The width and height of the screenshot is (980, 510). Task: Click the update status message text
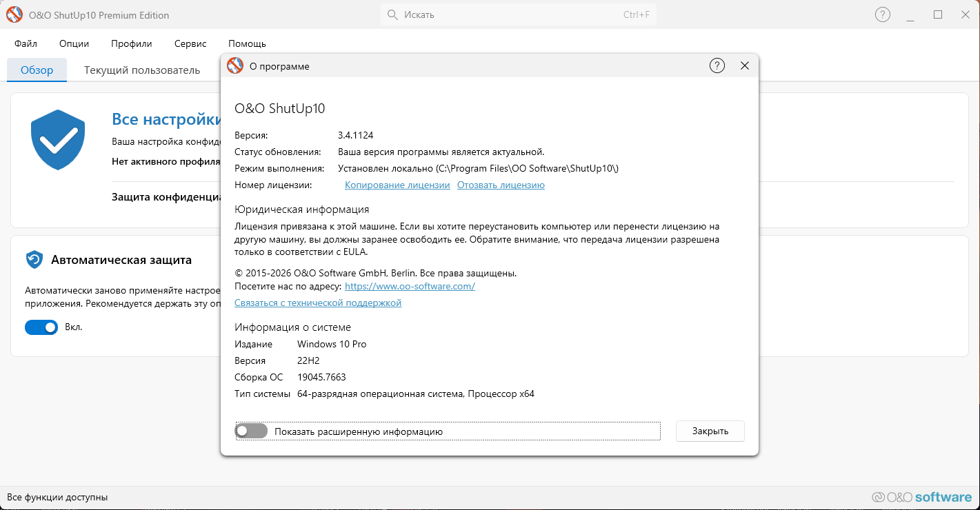pyautogui.click(x=441, y=152)
